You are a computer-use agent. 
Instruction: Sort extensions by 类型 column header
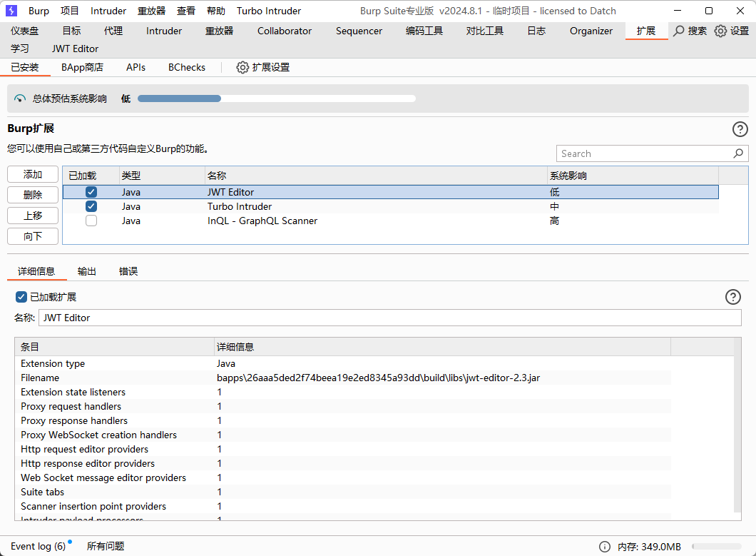click(162, 176)
